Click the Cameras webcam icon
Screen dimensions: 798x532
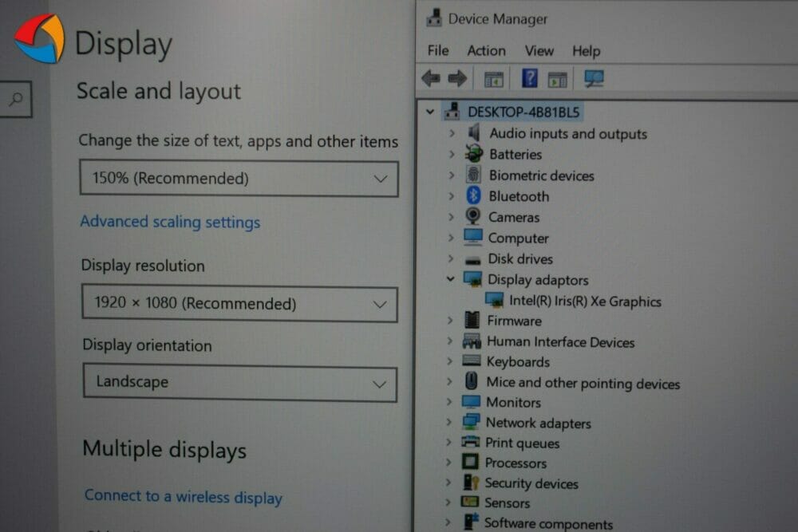click(x=472, y=216)
